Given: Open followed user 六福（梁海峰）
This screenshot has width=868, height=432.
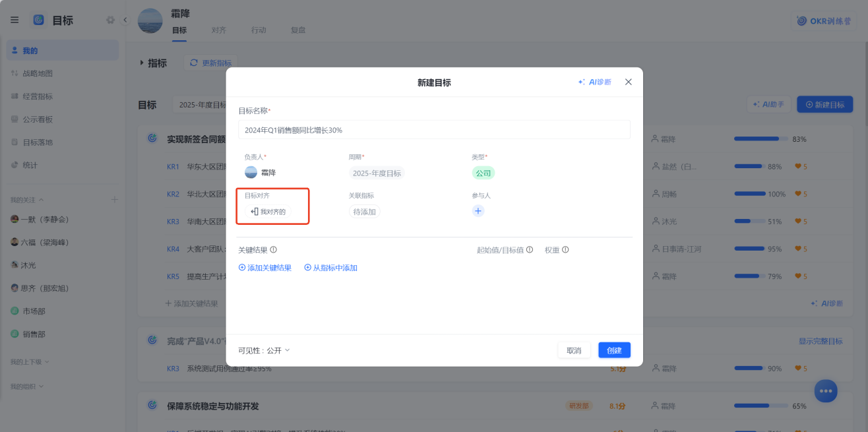Looking at the screenshot, I should 40,242.
